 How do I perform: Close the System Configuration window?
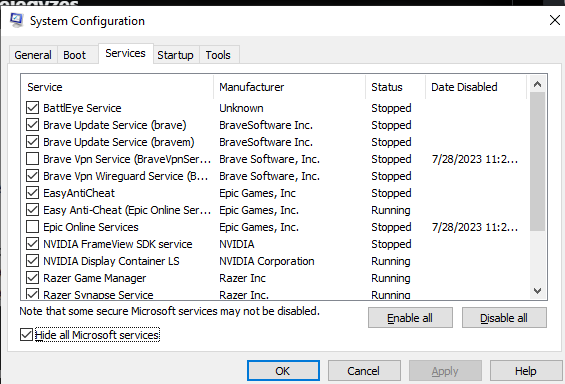(x=555, y=20)
